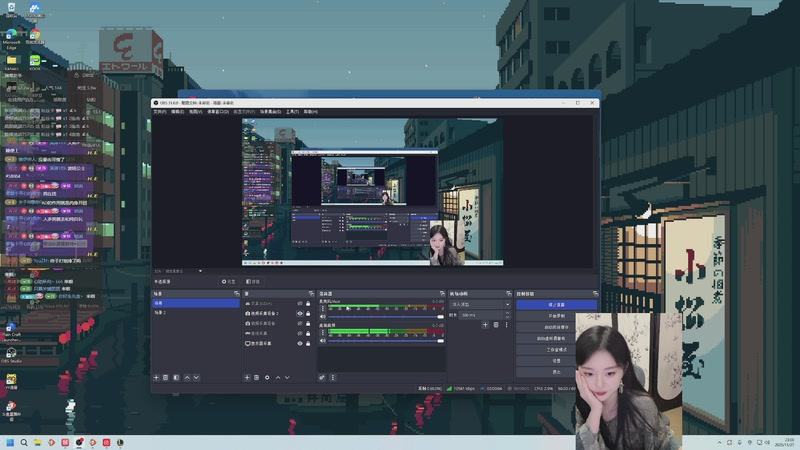Open the Windows Start menu
The height and width of the screenshot is (450, 800).
pos(10,442)
